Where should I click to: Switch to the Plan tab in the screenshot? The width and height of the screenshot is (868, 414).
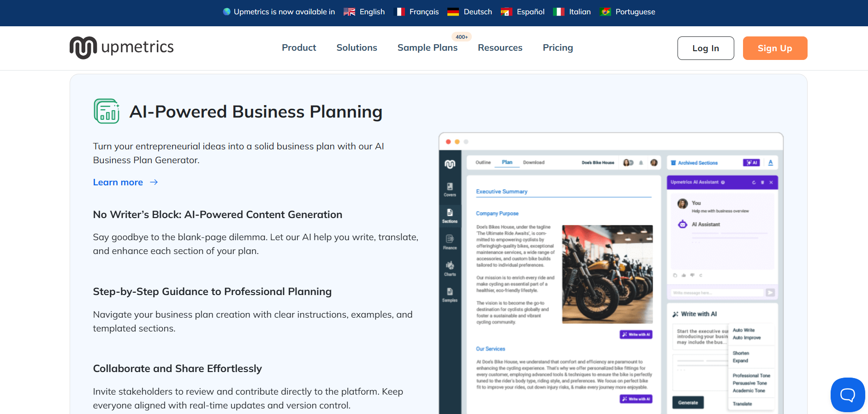tap(507, 162)
